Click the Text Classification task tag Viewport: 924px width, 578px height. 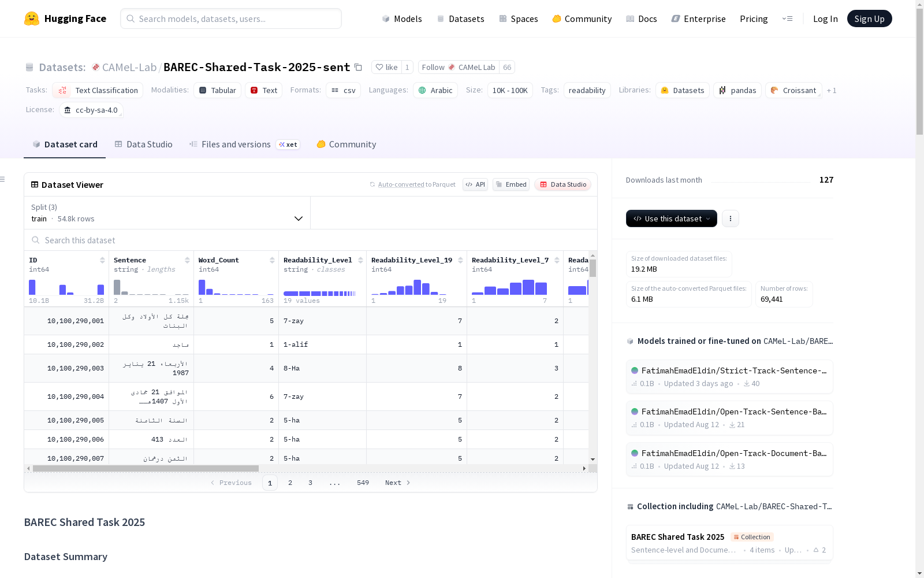tap(98, 90)
